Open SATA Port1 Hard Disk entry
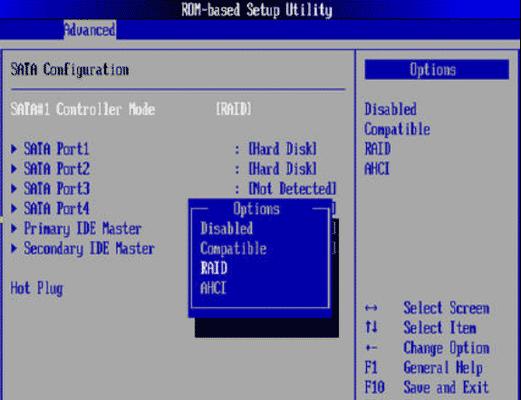 (x=283, y=149)
